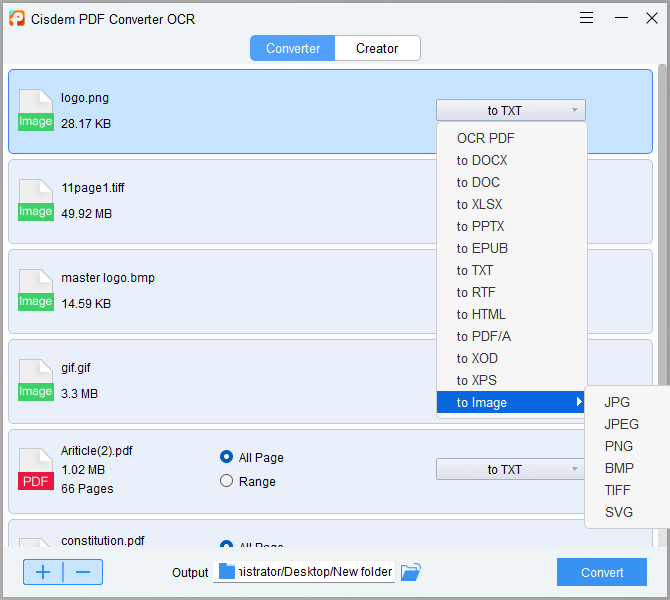Choose to HTML from format menu
Viewport: 670px width, 600px height.
coord(511,314)
